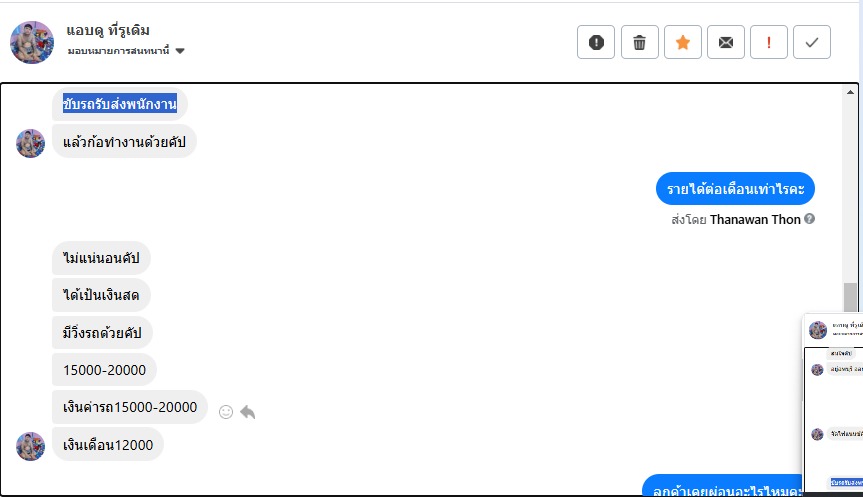863x497 pixels.
Task: Click the reply arrow beside เงินค่ารถ message
Action: (x=248, y=411)
